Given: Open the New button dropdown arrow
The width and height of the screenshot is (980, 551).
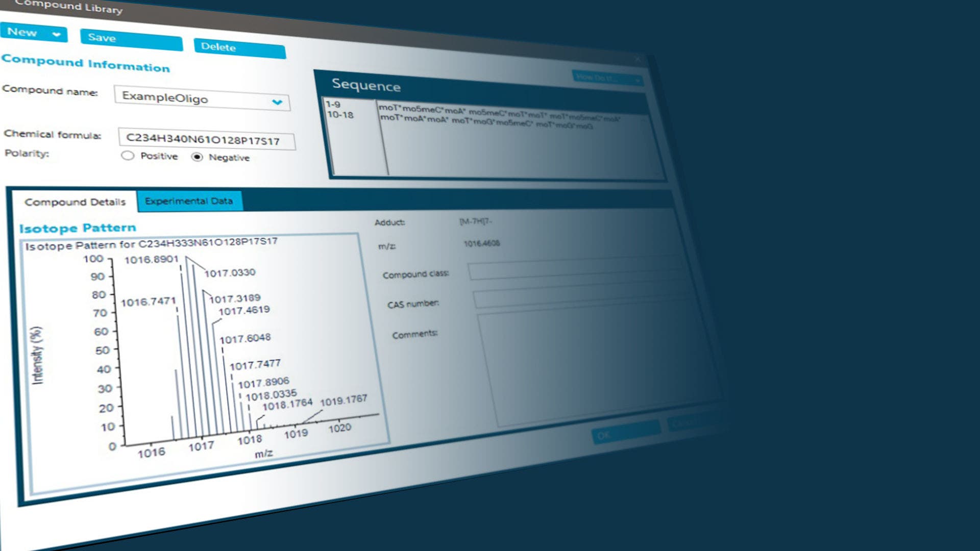Looking at the screenshot, I should (x=57, y=35).
